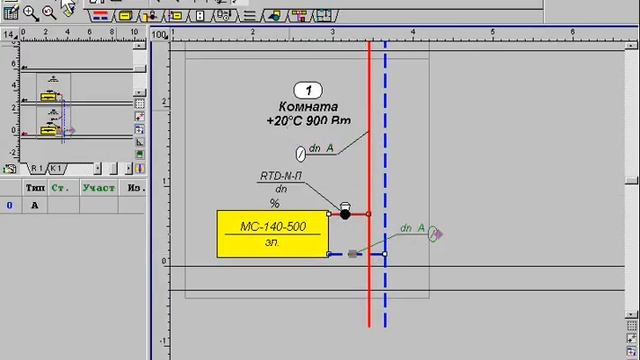Click the Комната room name text
This screenshot has width=640, height=360.
[308, 107]
